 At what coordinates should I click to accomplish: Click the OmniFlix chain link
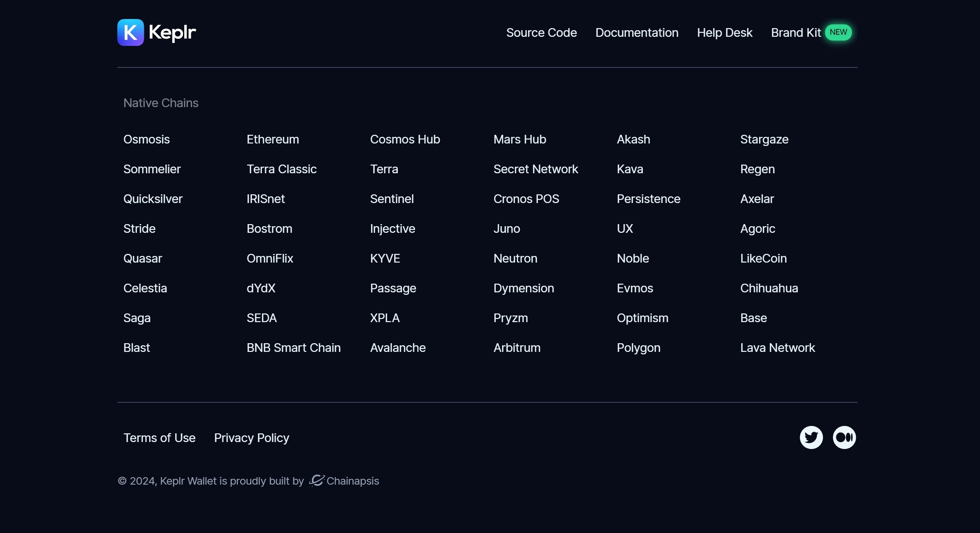point(270,258)
